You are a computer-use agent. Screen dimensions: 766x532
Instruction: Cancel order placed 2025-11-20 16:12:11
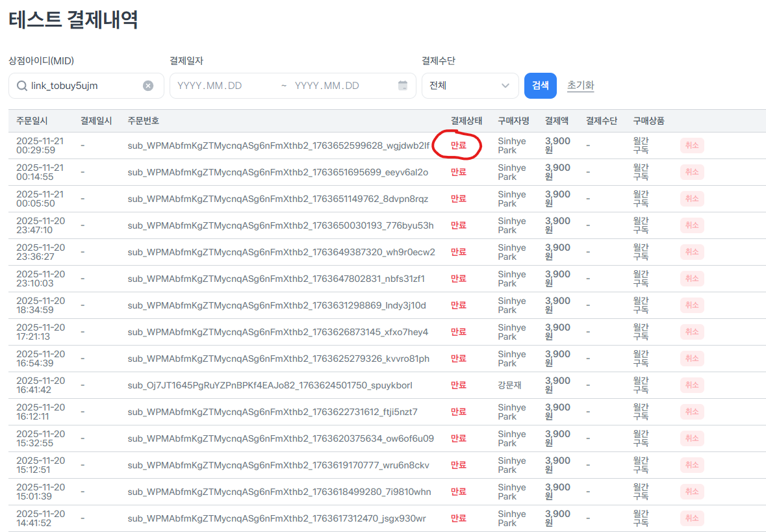tap(692, 412)
